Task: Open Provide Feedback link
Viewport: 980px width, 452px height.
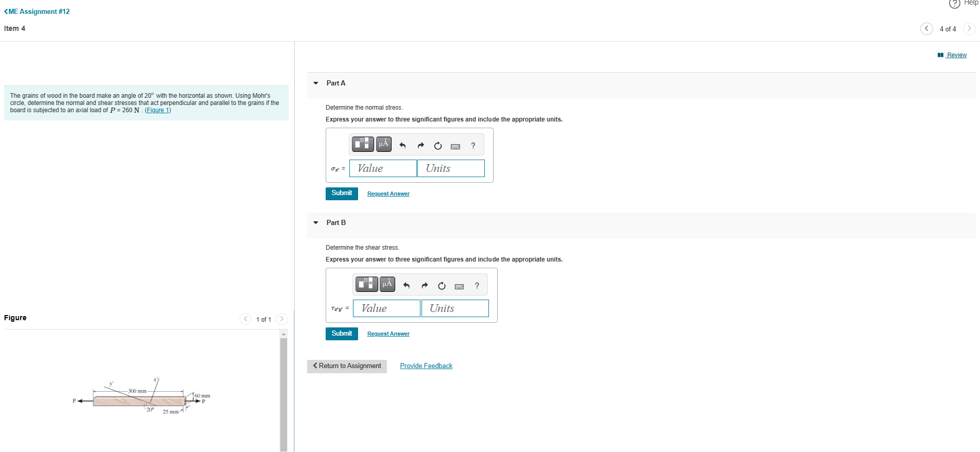Action: pyautogui.click(x=426, y=366)
